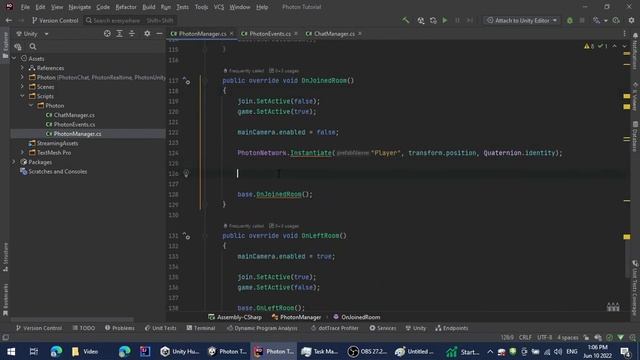Screen dimensions: 640x360
Task: Open the Refactor menu
Action: coord(126,7)
